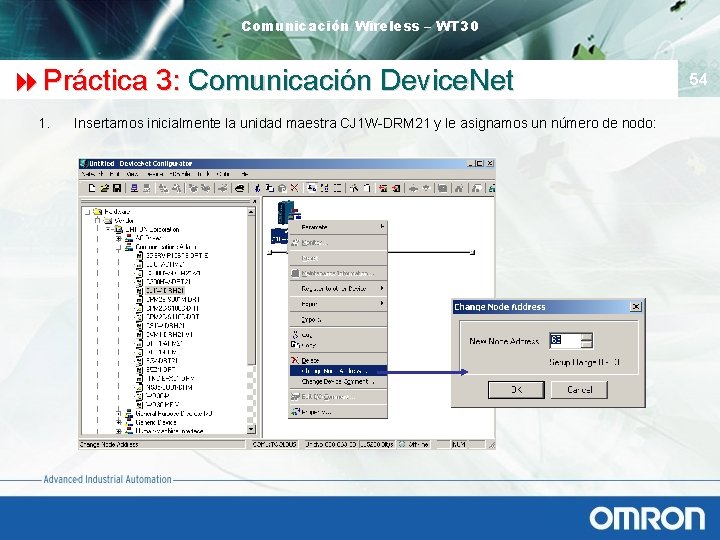
Task: Decrease node address with spinner down arrow
Action: point(587,344)
